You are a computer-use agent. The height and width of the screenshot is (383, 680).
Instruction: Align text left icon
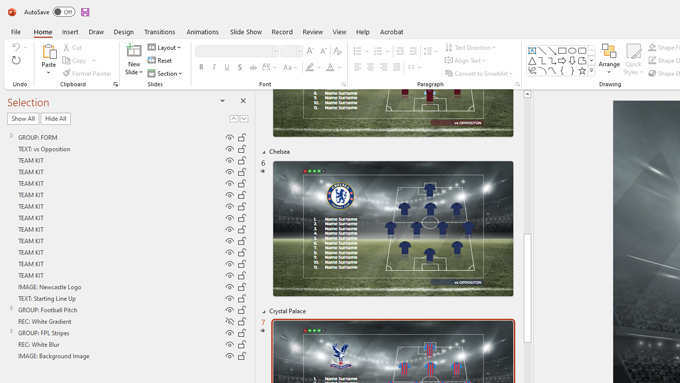(357, 67)
